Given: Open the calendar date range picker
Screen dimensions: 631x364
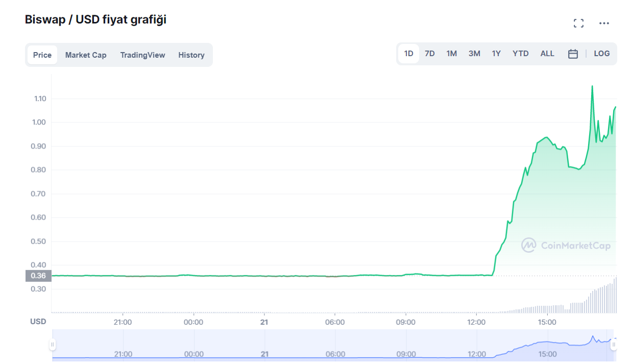Looking at the screenshot, I should point(573,54).
